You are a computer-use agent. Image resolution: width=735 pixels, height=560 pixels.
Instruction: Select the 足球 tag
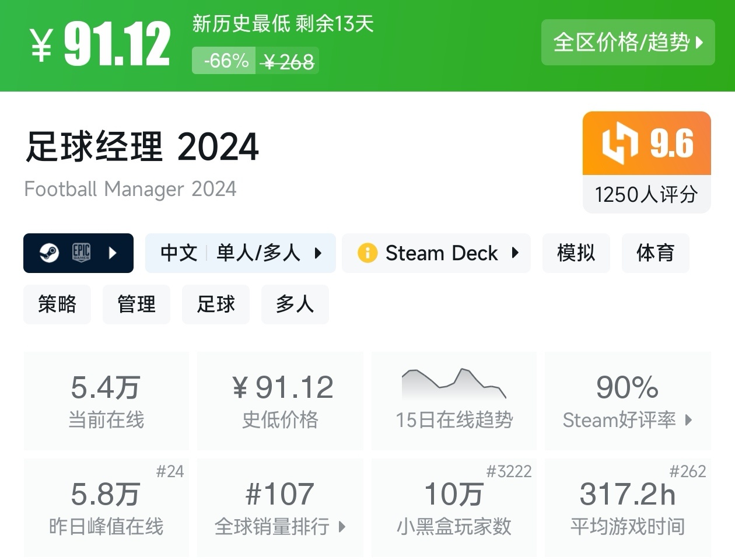[216, 304]
